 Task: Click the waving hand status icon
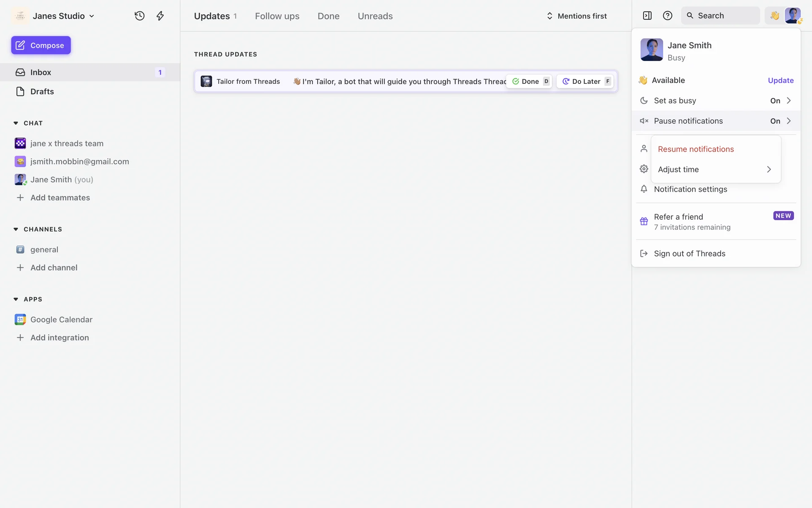pyautogui.click(x=774, y=16)
